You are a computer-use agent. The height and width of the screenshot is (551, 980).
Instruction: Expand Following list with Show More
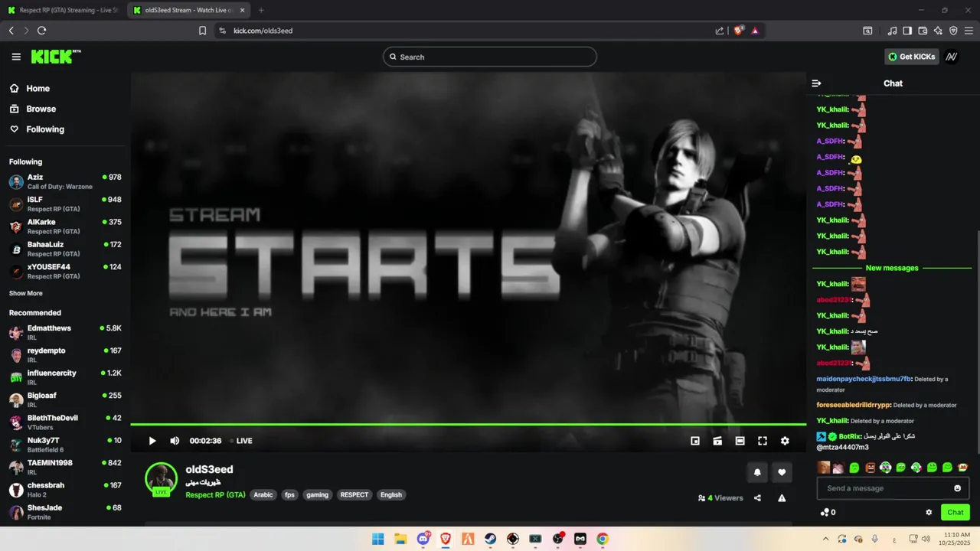tap(26, 293)
